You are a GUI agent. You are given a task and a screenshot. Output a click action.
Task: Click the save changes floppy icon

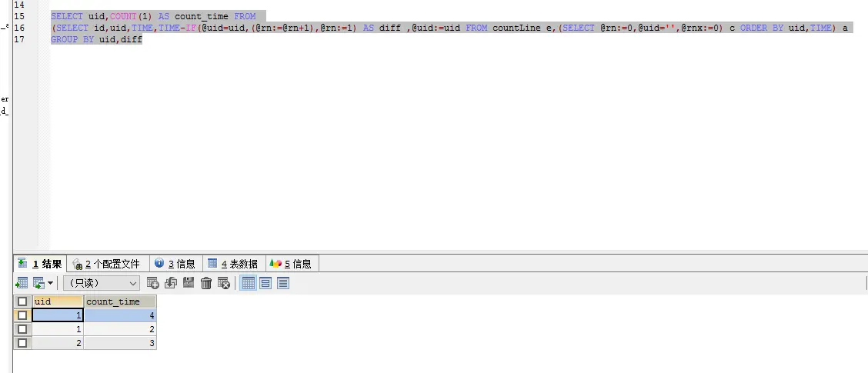coord(189,283)
